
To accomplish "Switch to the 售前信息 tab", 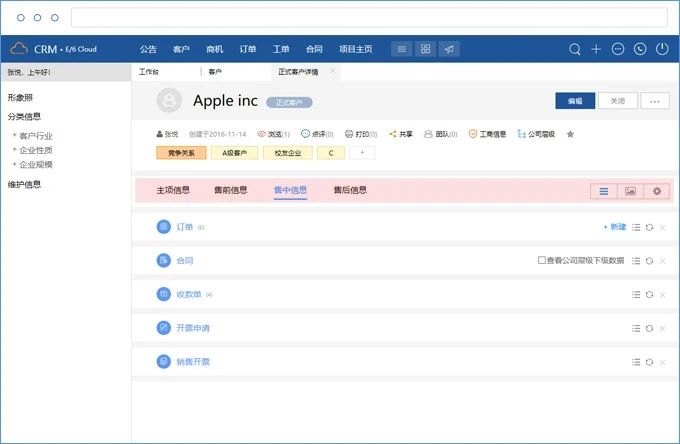I will [230, 190].
